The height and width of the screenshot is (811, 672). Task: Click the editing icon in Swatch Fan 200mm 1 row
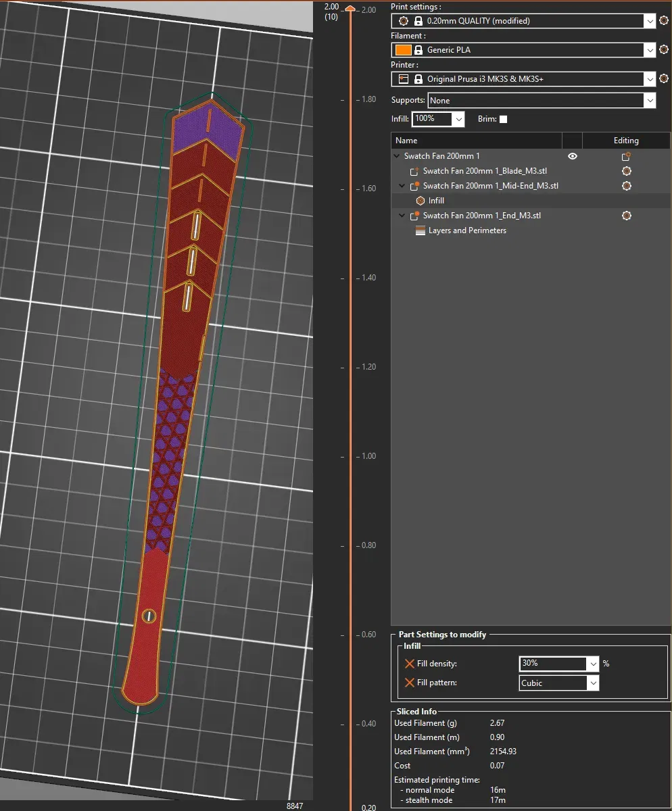point(626,156)
